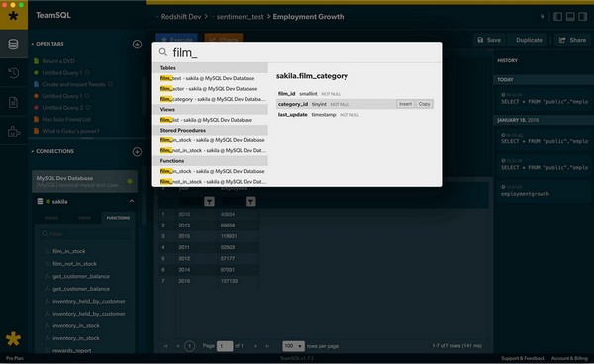Click the Filter field in the functions list
Viewport: 594px width, 364px height.
85,234
